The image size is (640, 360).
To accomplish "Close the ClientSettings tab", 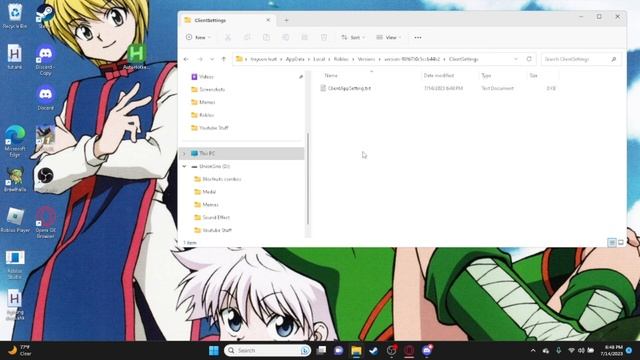I will [x=268, y=20].
